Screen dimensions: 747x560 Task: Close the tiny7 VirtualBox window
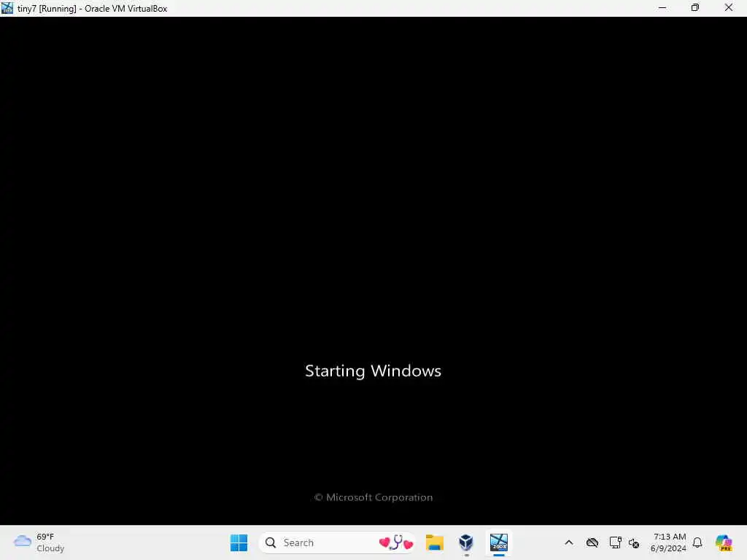click(x=729, y=7)
